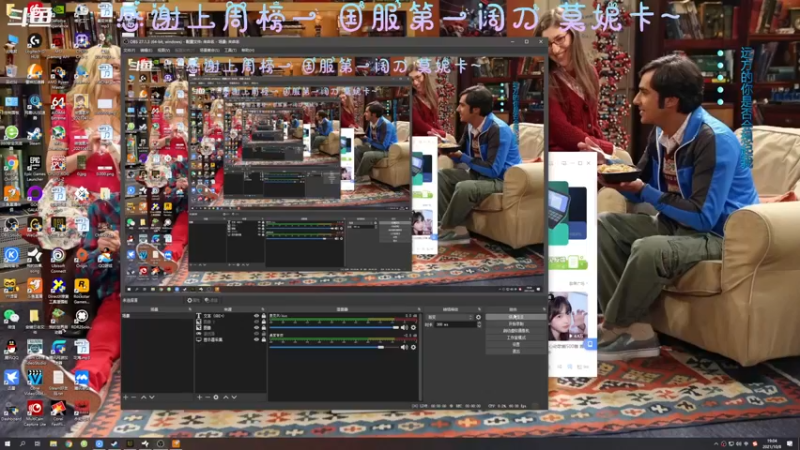Click the Desktop Audio volume slider handle
This screenshot has height=450, width=800.
tap(381, 347)
